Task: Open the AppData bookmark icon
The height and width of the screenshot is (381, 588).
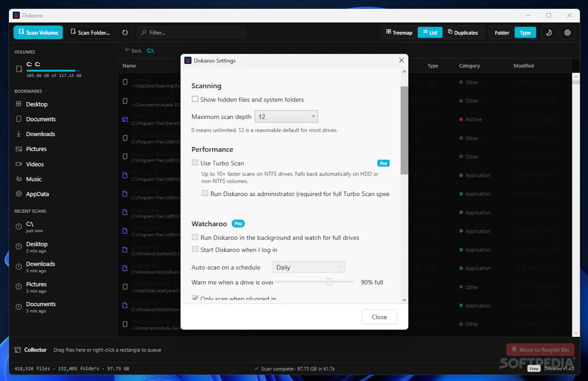Action: (19, 193)
